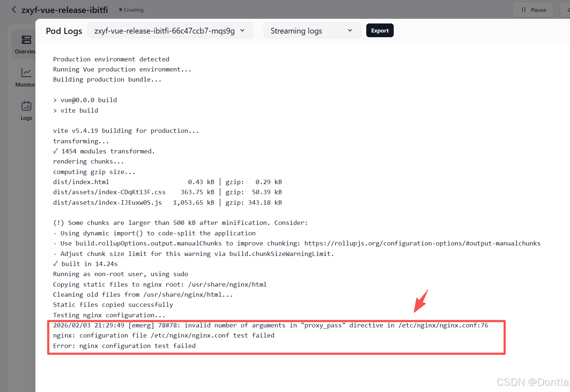The width and height of the screenshot is (570, 392).
Task: Click the log line 'Production environment detected'
Action: point(111,59)
